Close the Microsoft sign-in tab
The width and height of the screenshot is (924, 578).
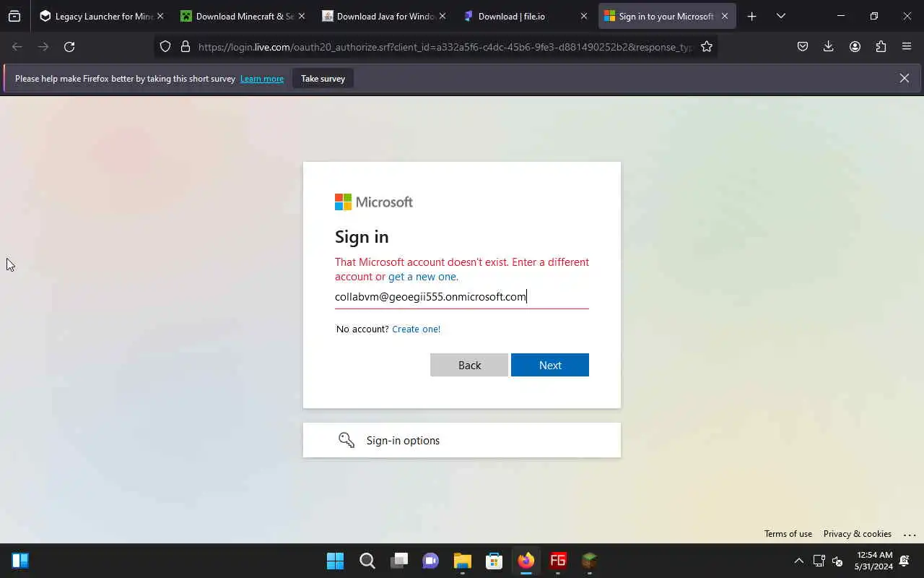coord(725,16)
